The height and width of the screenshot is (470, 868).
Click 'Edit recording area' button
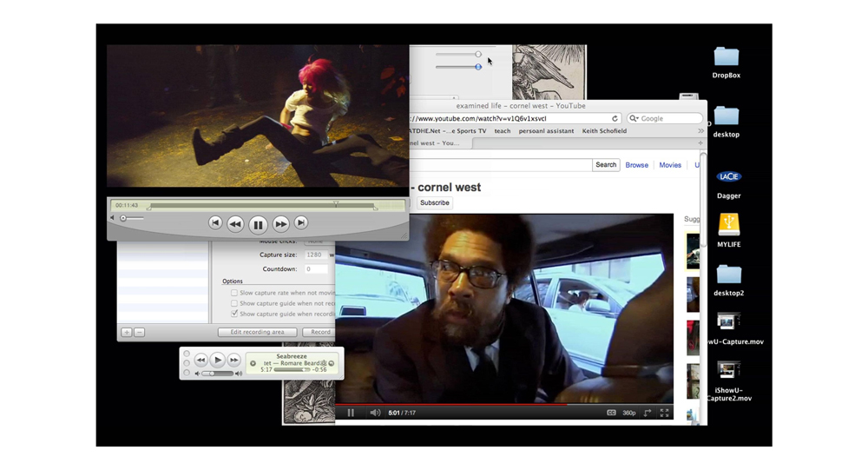pyautogui.click(x=258, y=332)
